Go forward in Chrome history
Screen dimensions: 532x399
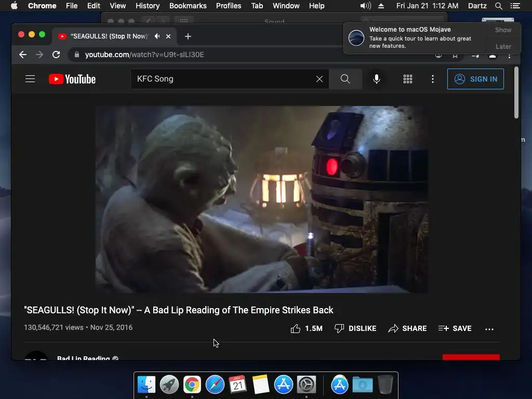pos(39,55)
